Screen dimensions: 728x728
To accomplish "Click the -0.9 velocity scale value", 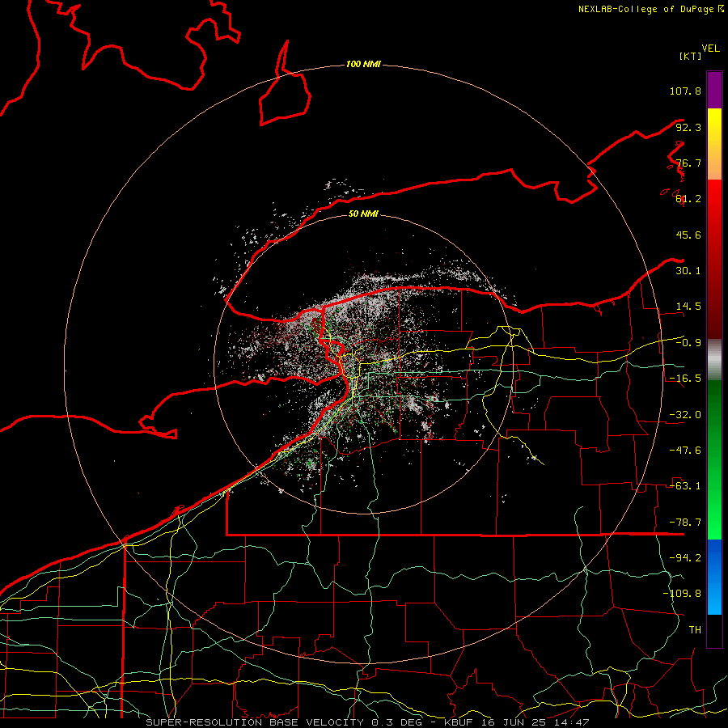I will [x=688, y=343].
